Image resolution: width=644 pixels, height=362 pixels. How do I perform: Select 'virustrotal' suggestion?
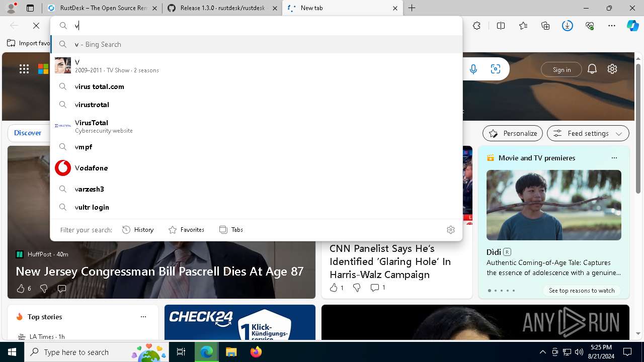click(x=257, y=105)
